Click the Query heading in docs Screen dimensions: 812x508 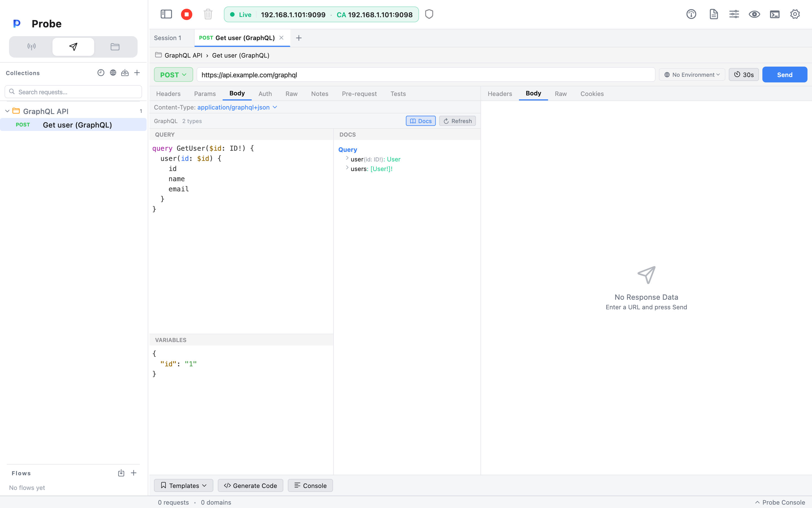click(348, 150)
